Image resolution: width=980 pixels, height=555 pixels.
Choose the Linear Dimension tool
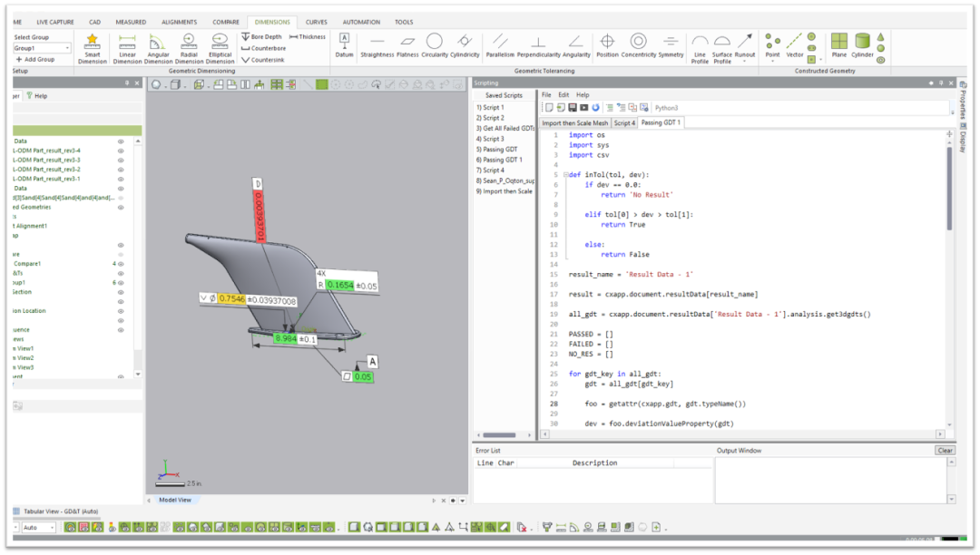tap(127, 48)
